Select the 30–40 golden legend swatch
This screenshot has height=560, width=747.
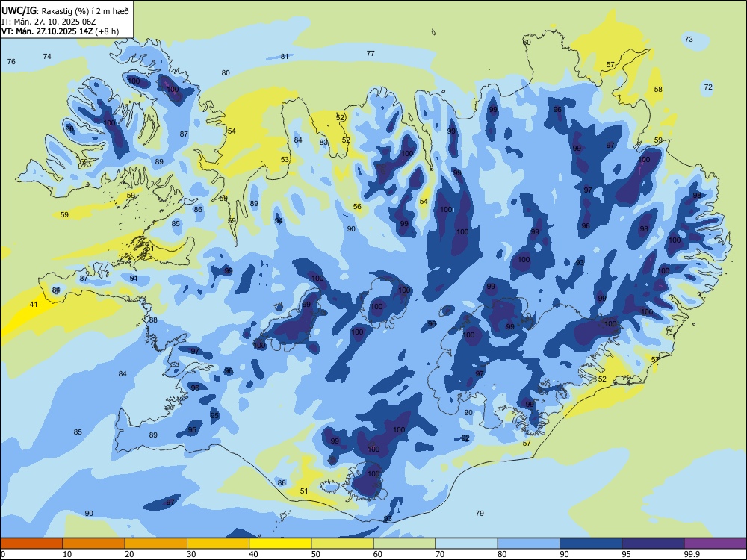218,544
